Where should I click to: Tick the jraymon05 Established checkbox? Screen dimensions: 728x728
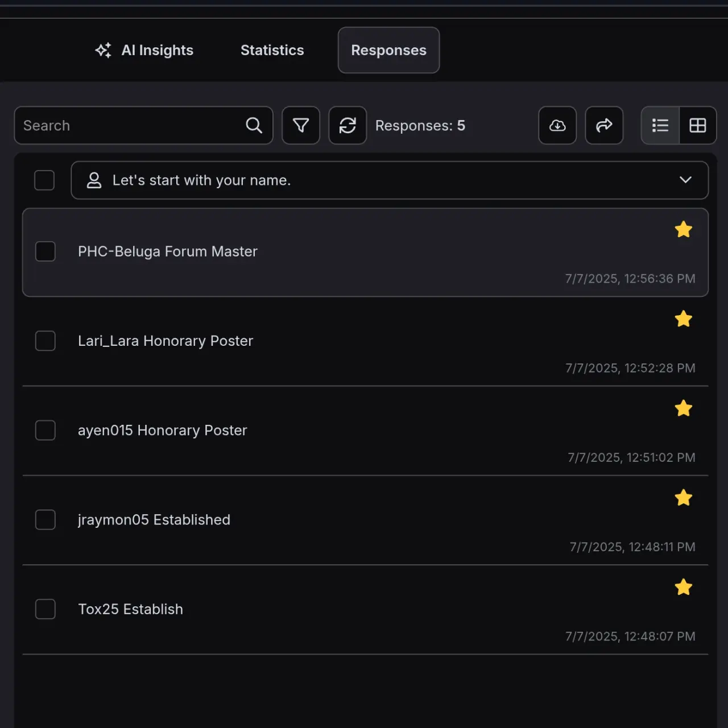(45, 519)
